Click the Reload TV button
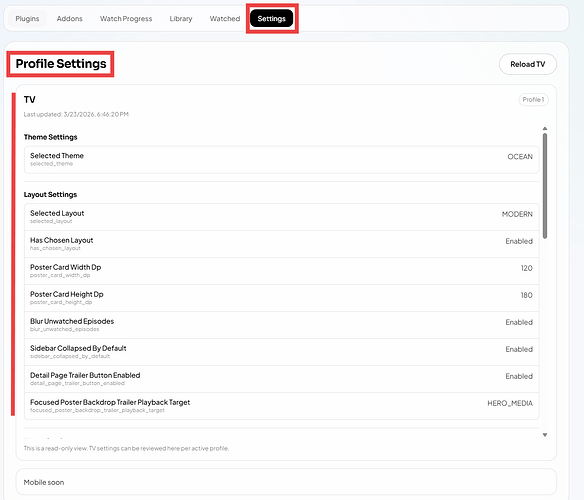The image size is (584, 500). [x=527, y=64]
